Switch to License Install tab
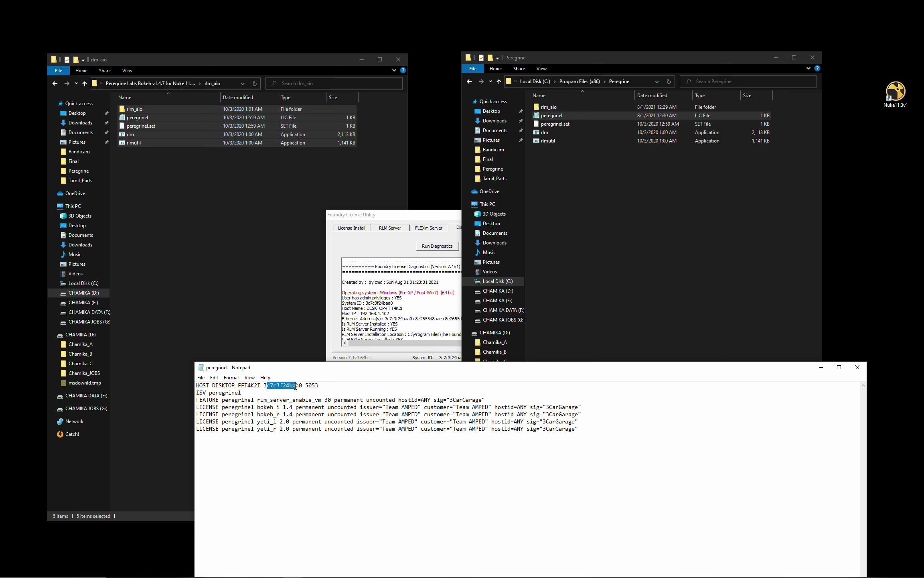Viewport: 924px width, 578px height. (x=351, y=228)
